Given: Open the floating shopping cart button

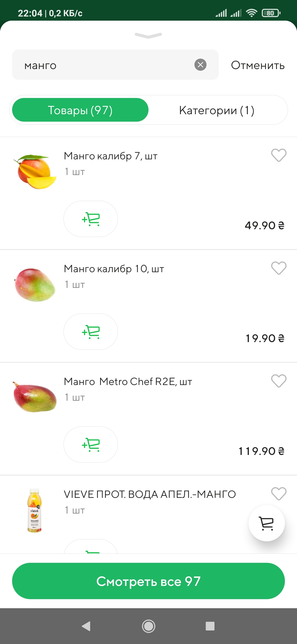Looking at the screenshot, I should point(266,523).
